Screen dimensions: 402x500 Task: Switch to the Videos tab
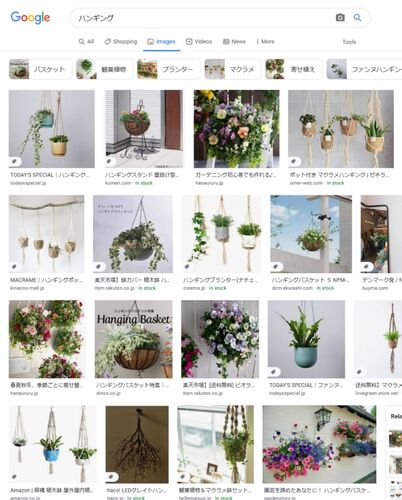click(x=199, y=42)
